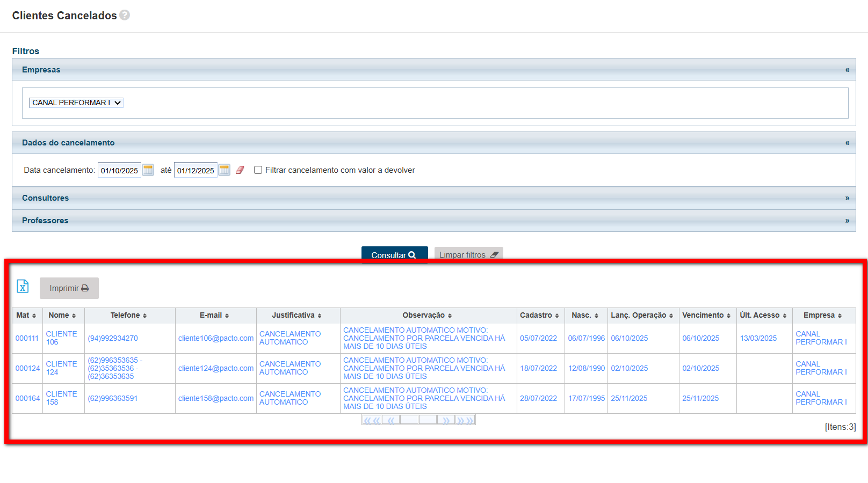Clear cancellation dates with red eraser icon

coord(240,170)
